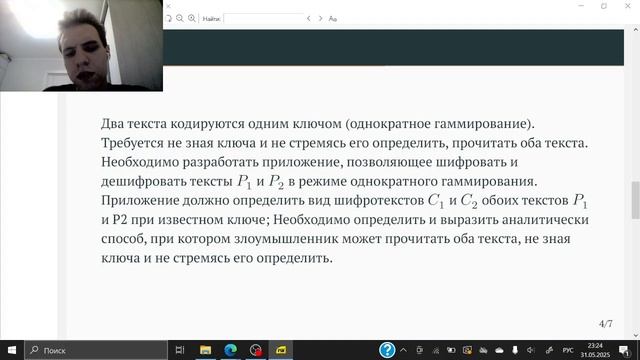The width and height of the screenshot is (640, 360).
Task: Go to next search match arrow
Action: (x=320, y=18)
